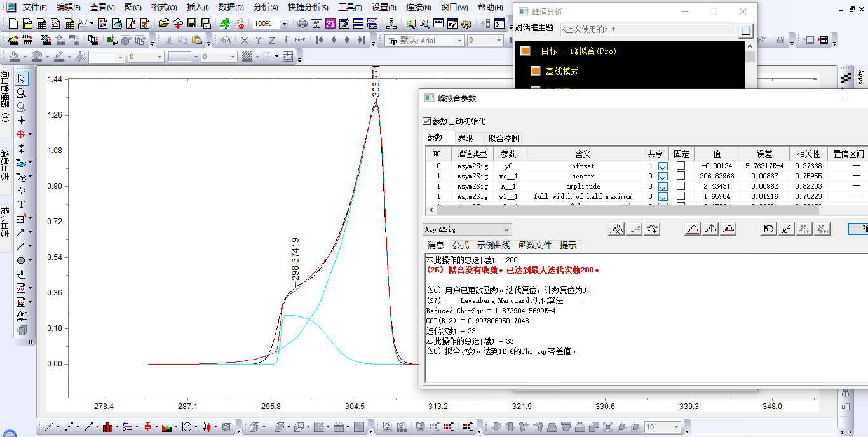Open the 界限 tab
Image resolution: width=868 pixels, height=437 pixels.
click(x=465, y=138)
